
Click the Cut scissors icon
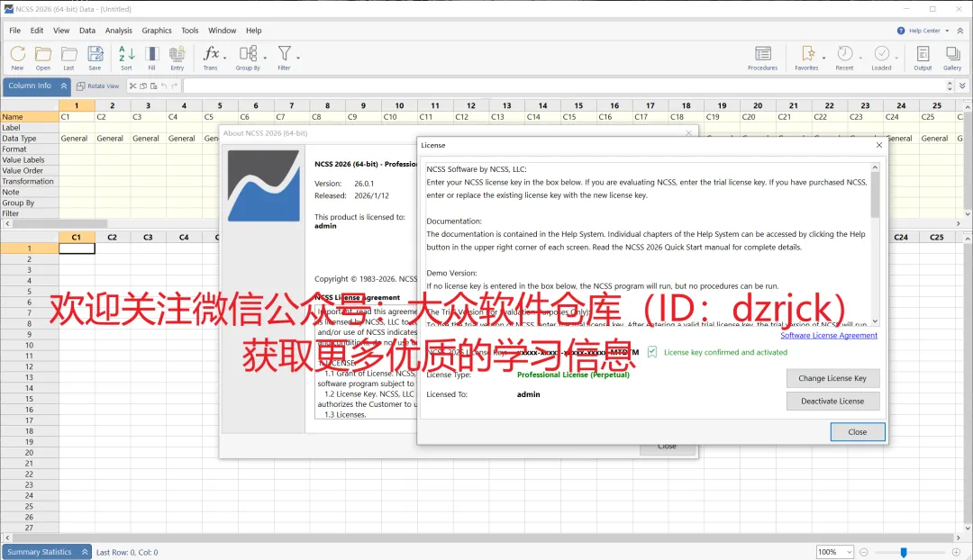[x=132, y=86]
